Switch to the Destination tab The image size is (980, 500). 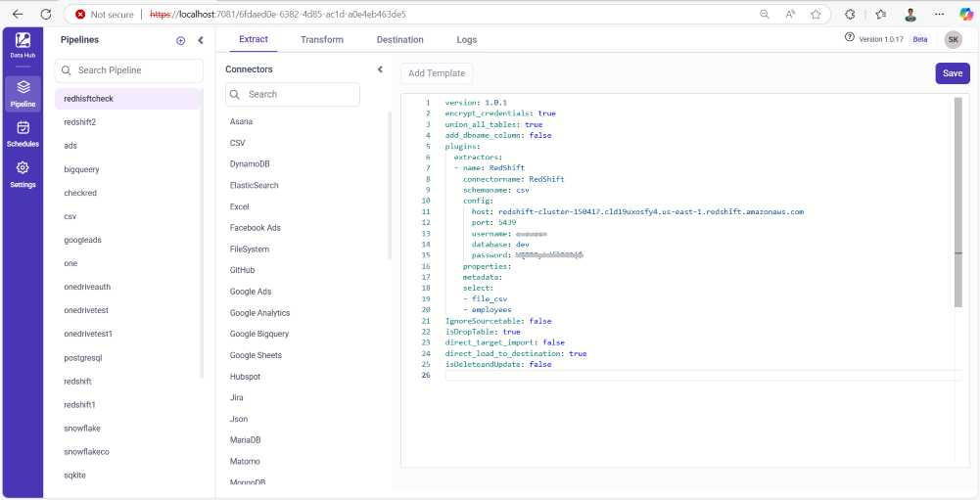[x=400, y=39]
